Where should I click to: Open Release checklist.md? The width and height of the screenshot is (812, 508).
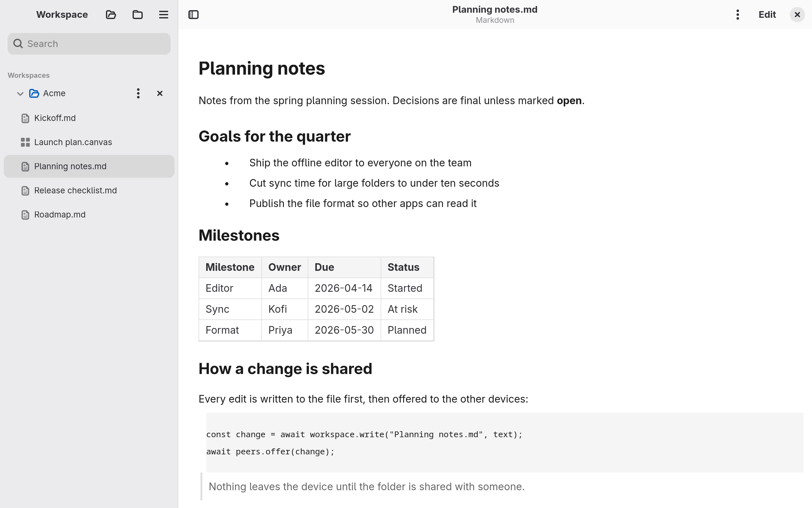pos(89,190)
